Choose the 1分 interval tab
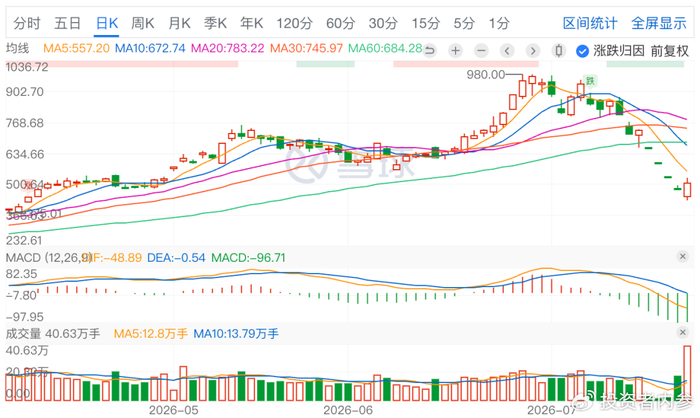The height and width of the screenshot is (418, 700). 499,23
